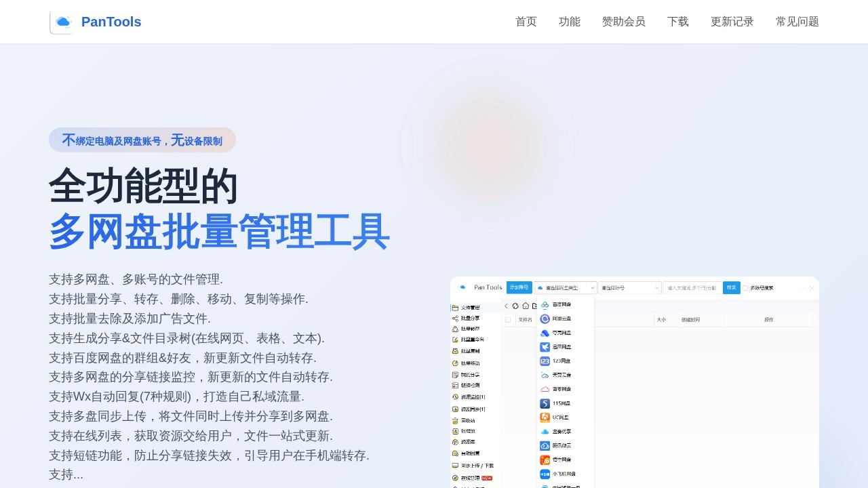Screen dimensions: 868x488
Task: Click the 添加账号 button in the app preview
Action: pos(519,287)
